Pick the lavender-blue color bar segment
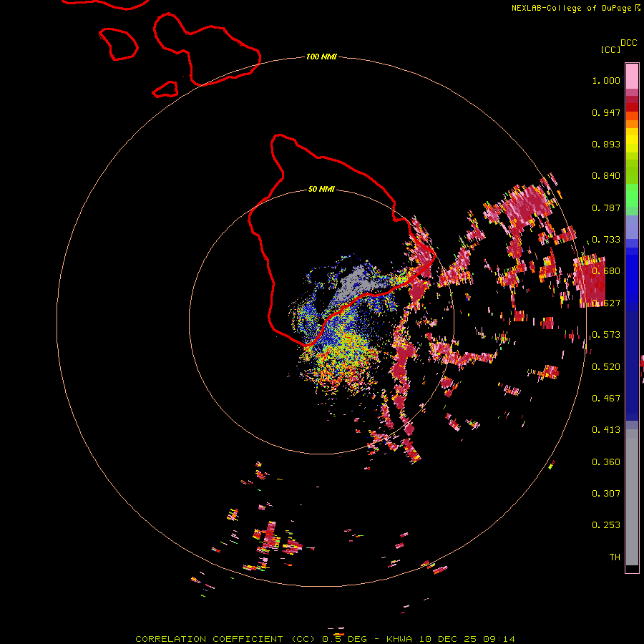644x644 pixels. coord(632,227)
